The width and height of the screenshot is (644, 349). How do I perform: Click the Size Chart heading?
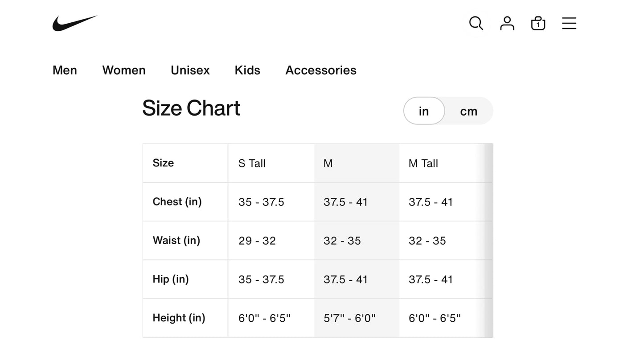coord(191,108)
